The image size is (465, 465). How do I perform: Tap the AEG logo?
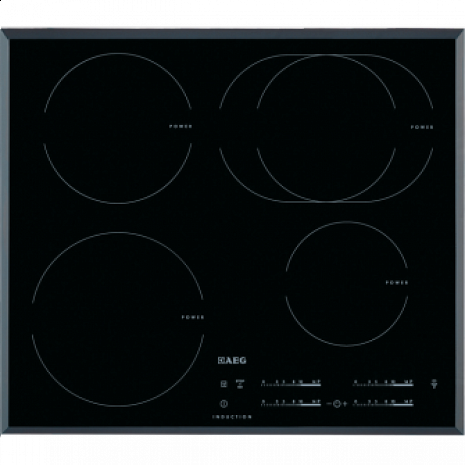pyautogui.click(x=232, y=361)
